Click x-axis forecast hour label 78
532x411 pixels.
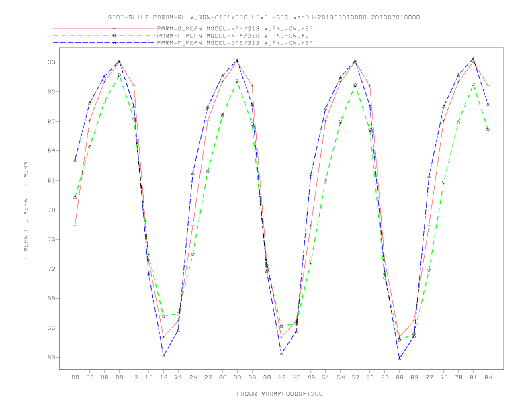point(458,377)
